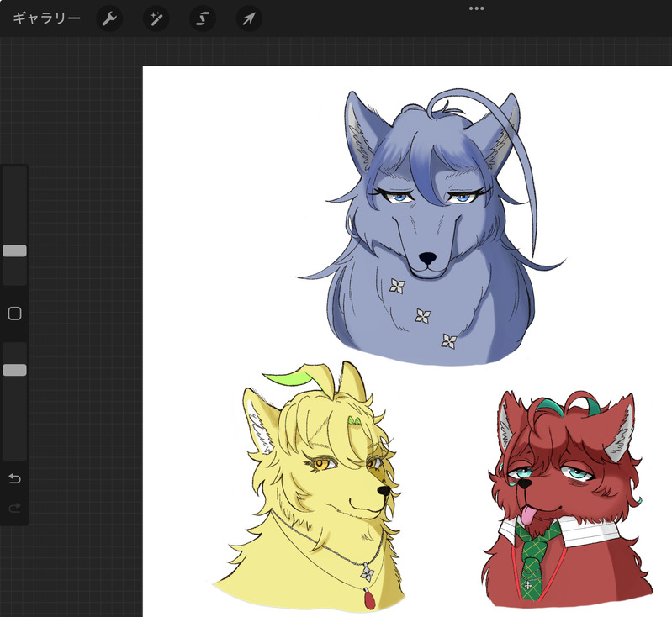Open the Actions wrench menu
This screenshot has width=672, height=617.
[x=109, y=18]
